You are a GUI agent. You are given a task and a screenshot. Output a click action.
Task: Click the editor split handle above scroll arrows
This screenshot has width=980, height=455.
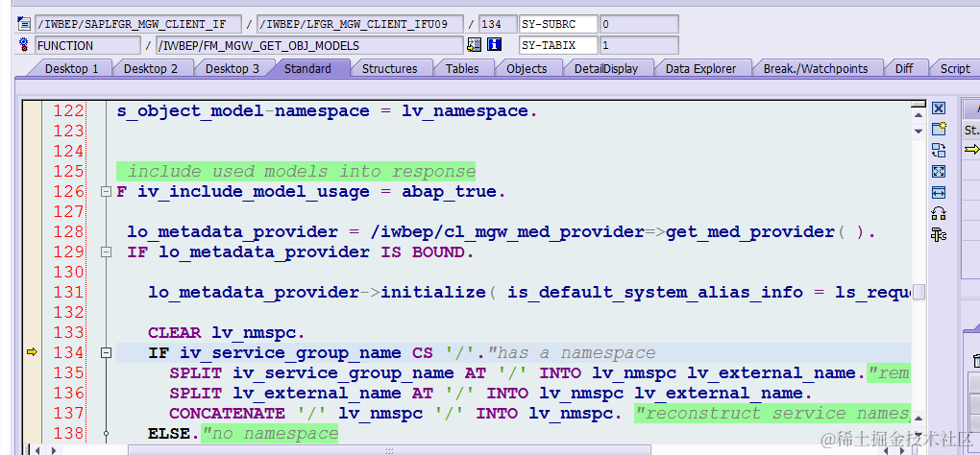click(919, 104)
